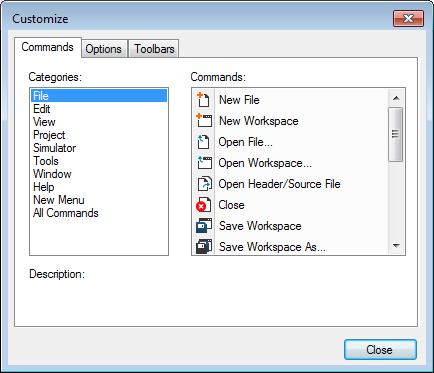The width and height of the screenshot is (434, 373).
Task: Select the Save Workspace As... command text
Action: pos(272,247)
